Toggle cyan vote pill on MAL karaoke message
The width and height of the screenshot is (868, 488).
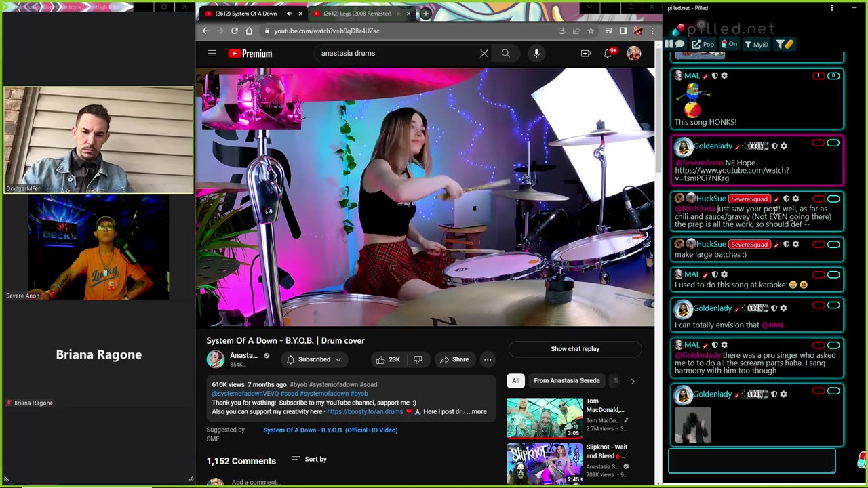[x=833, y=274]
